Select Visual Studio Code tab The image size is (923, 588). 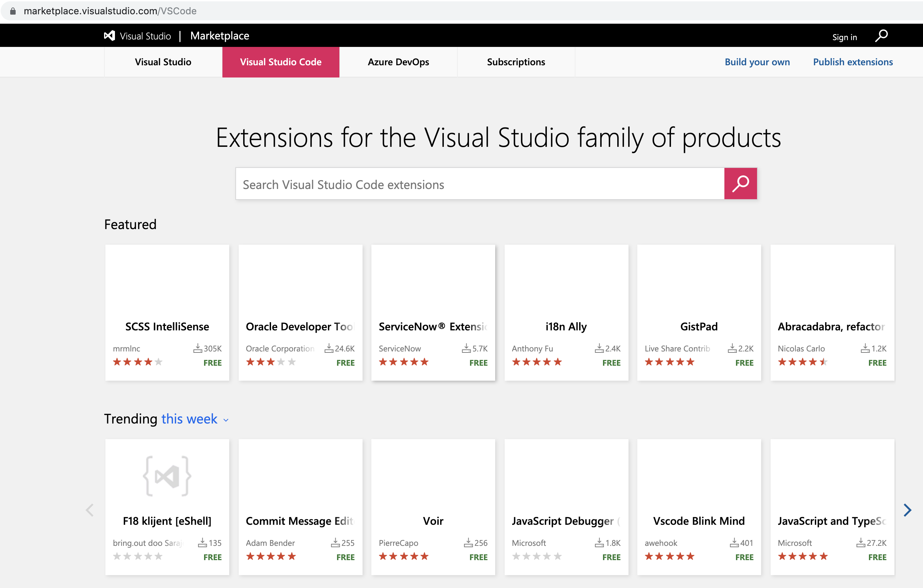281,62
